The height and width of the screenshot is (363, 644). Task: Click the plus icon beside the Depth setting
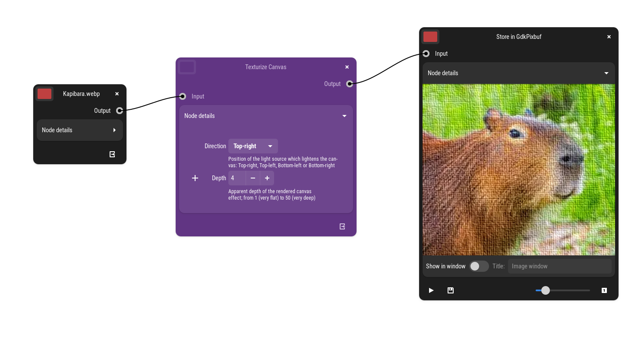[x=195, y=178]
